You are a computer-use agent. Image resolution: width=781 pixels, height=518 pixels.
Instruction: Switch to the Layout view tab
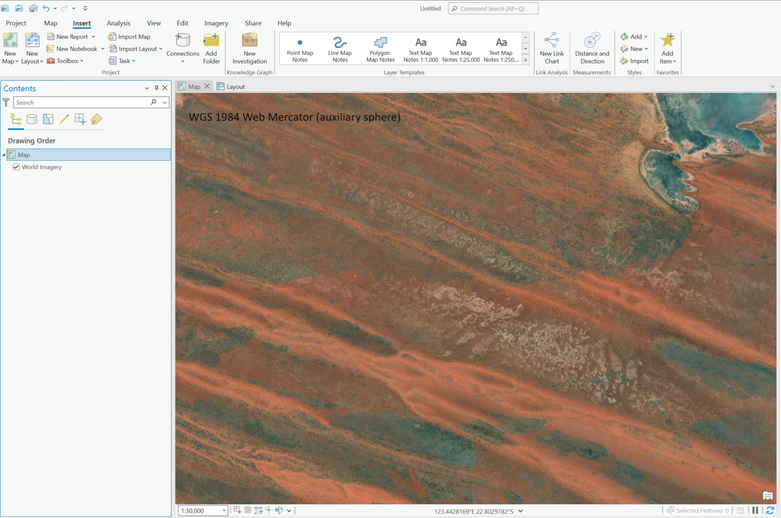tap(234, 87)
